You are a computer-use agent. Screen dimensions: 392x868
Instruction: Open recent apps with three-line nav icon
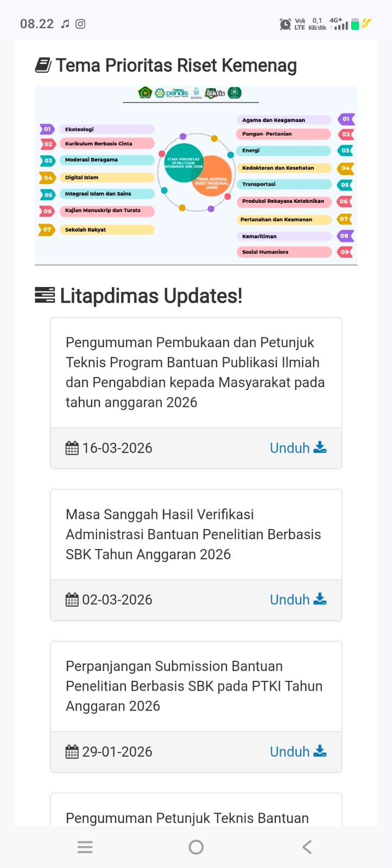(85, 847)
